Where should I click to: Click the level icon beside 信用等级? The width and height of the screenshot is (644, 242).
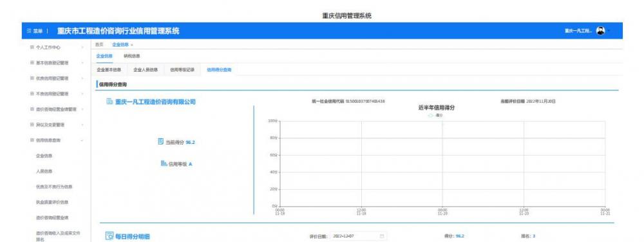(x=164, y=163)
